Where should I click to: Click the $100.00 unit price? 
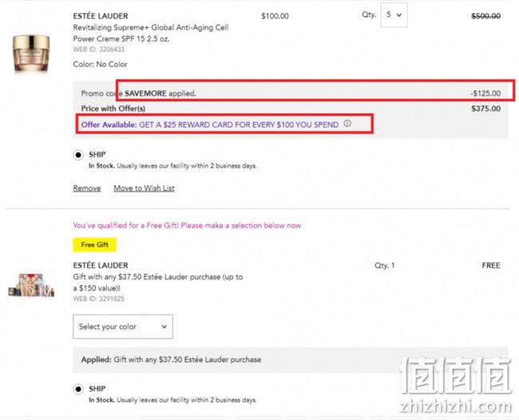coord(275,16)
